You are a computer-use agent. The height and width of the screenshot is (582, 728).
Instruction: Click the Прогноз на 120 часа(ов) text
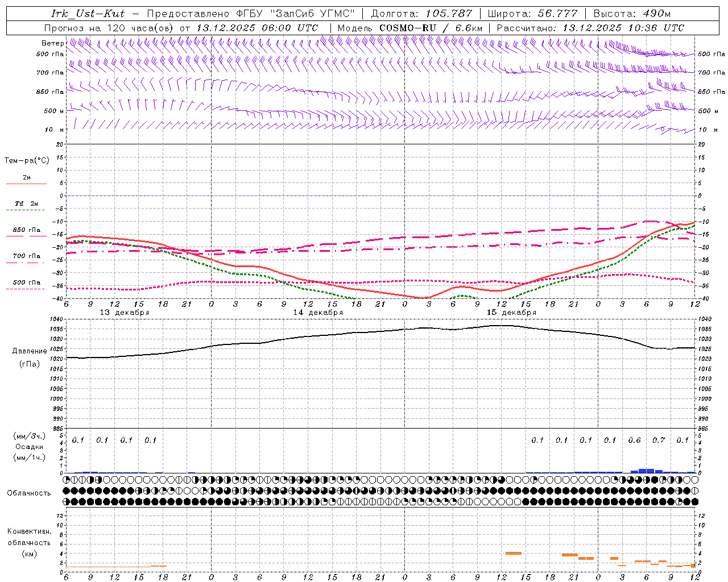[x=109, y=28]
